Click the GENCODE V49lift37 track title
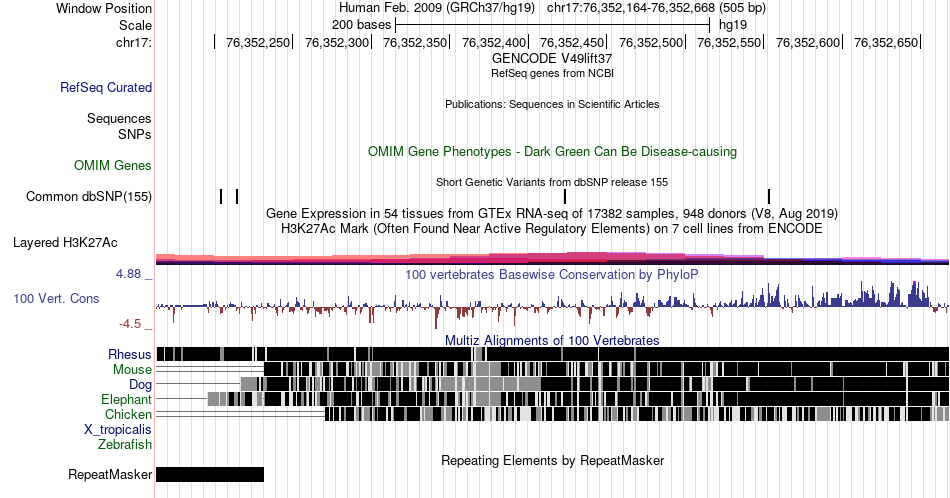Viewport: 950px width, 498px height. pos(552,59)
